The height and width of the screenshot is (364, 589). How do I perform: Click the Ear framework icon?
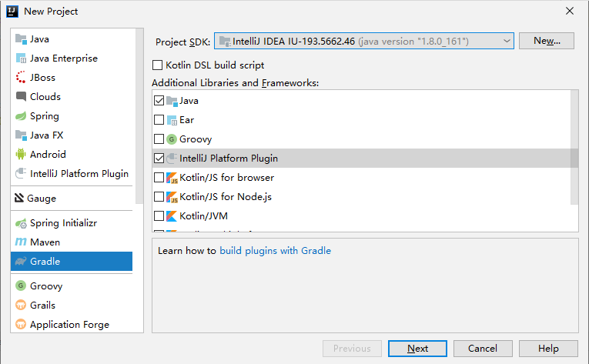pyautogui.click(x=172, y=120)
